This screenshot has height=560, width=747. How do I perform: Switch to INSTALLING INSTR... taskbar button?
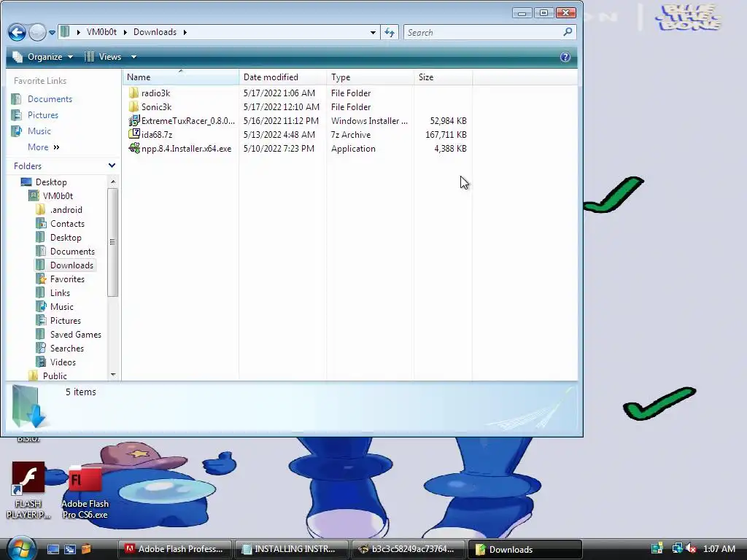point(291,549)
